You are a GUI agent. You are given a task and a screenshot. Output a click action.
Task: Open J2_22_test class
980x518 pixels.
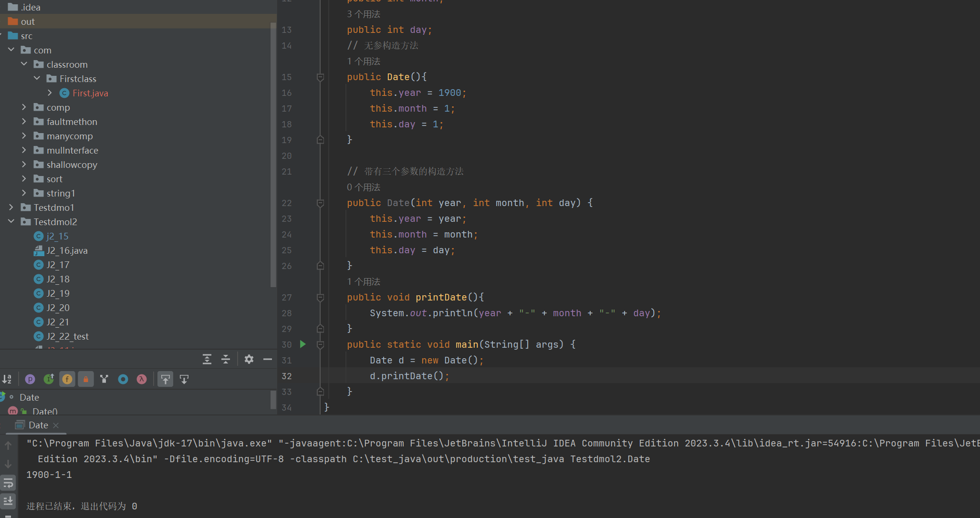click(67, 336)
